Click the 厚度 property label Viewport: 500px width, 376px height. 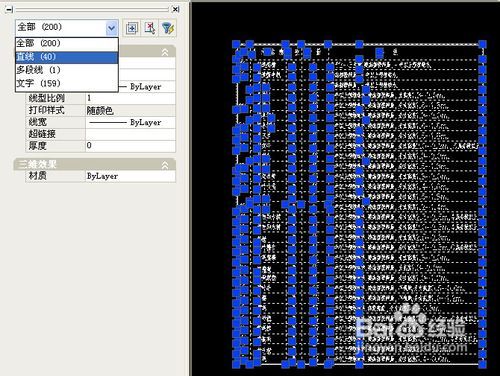pos(37,146)
